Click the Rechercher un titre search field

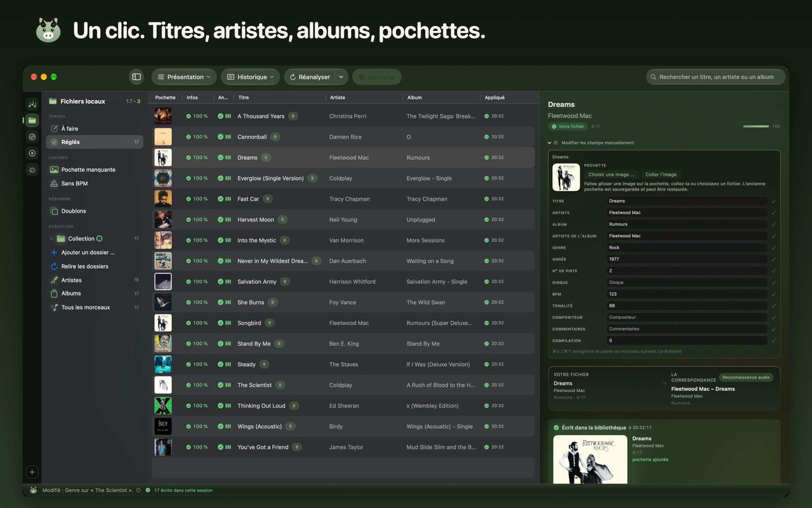tap(716, 77)
